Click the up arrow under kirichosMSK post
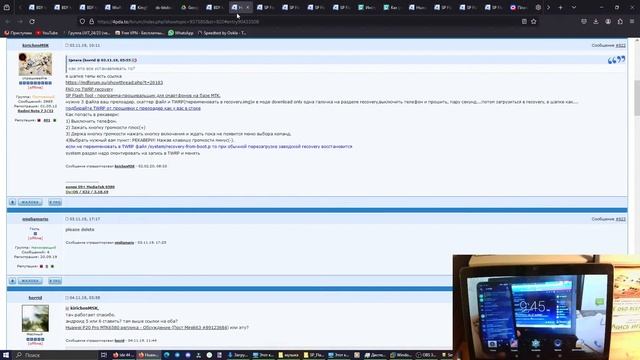 pos(12,202)
